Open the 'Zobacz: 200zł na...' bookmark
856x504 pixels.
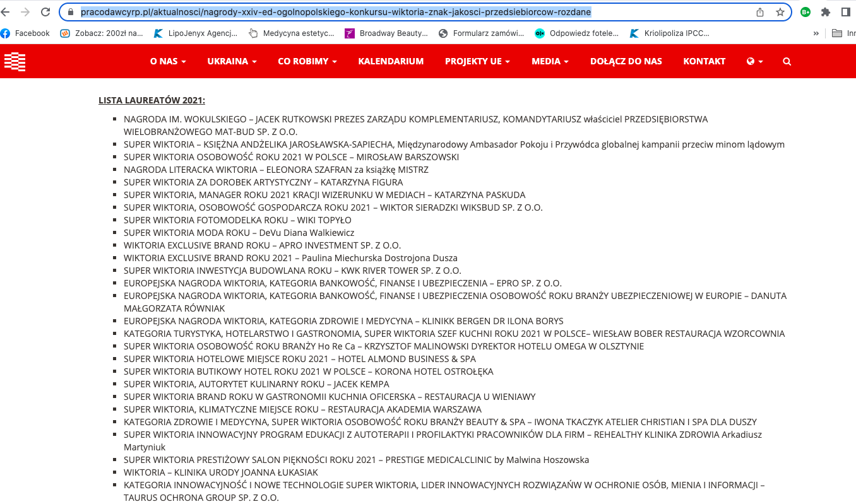[102, 33]
